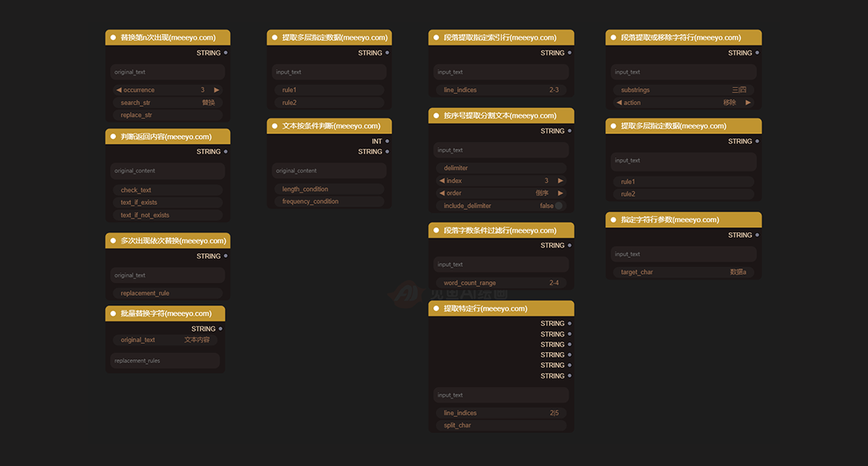868x466 pixels.
Task: Increase index value with right arrow
Action: click(560, 181)
